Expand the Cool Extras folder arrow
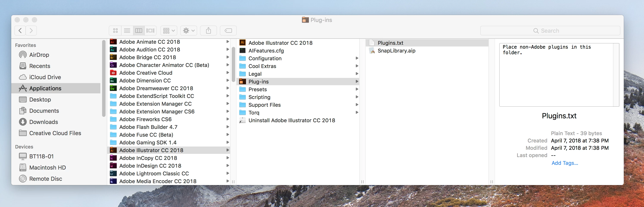Screen dimensions: 644x207 tap(357, 66)
